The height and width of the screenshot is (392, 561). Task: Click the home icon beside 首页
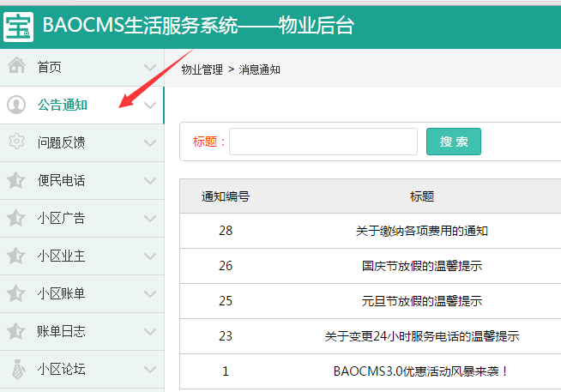point(17,65)
